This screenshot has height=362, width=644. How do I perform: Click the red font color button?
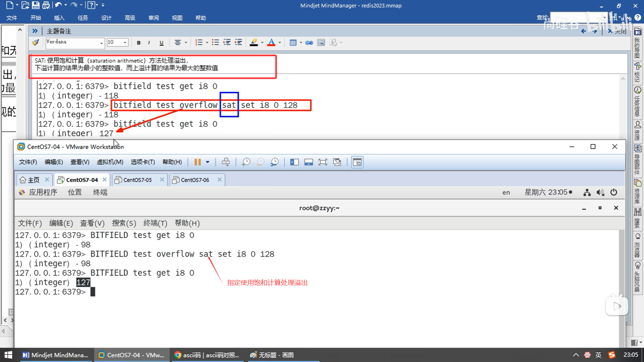[x=271, y=43]
